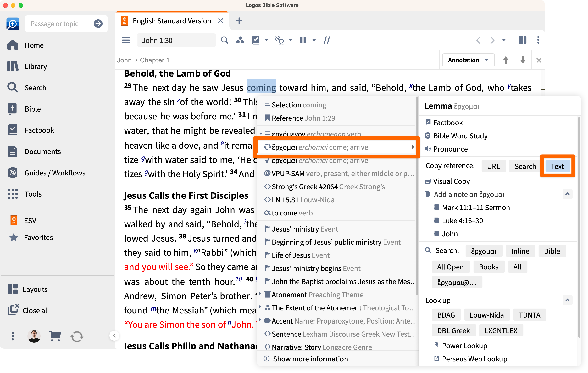Select LN 15.81 Louw-Nida entry

pyautogui.click(x=336, y=200)
